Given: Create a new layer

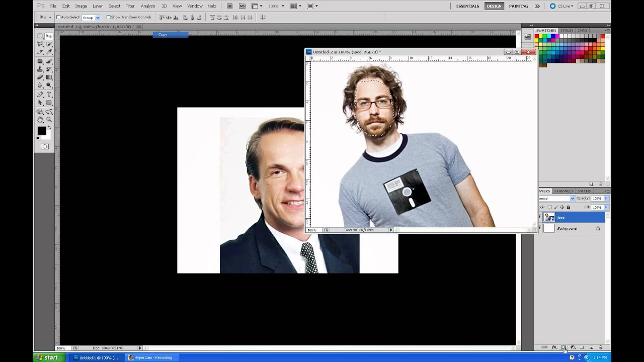Looking at the screenshot, I should point(591,347).
